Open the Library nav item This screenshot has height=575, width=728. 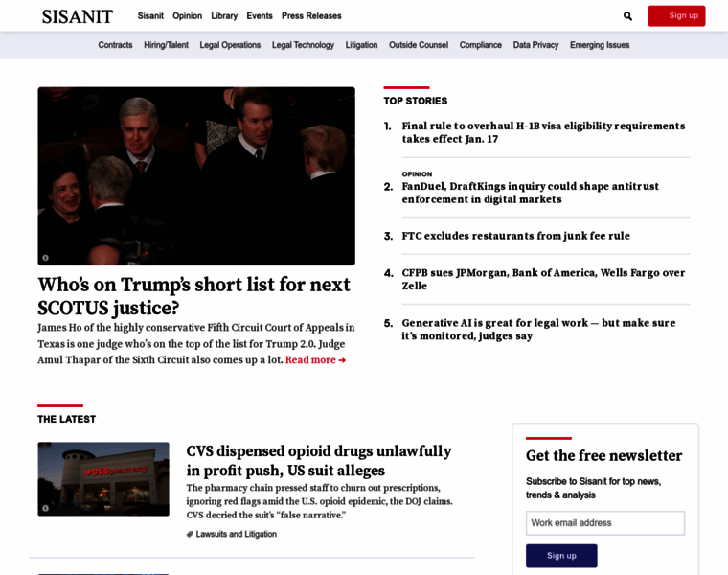tap(224, 15)
